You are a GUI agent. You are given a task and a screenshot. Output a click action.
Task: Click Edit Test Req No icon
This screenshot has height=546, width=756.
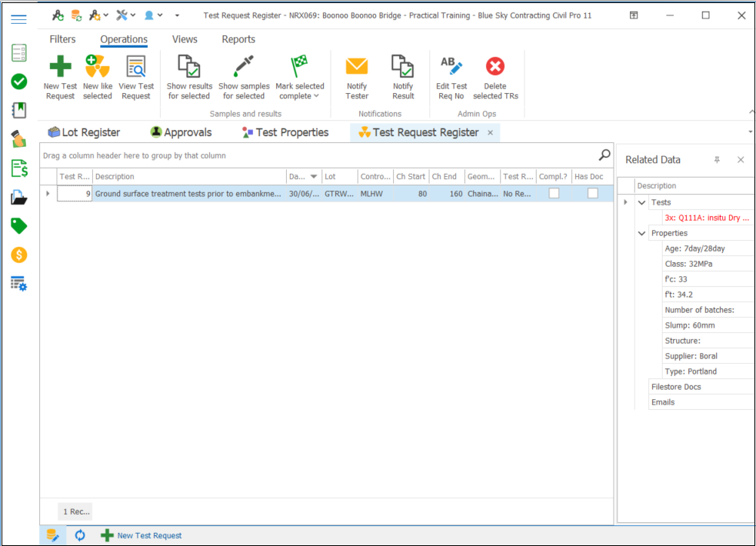(x=451, y=68)
